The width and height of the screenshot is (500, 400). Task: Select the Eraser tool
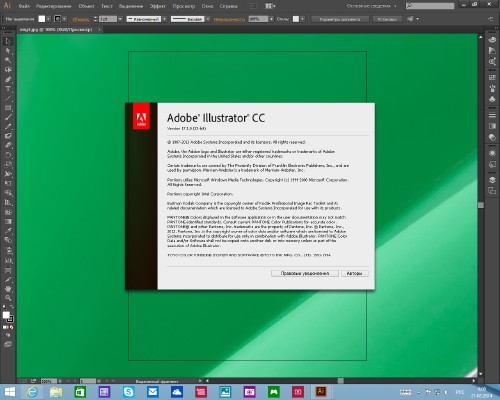8,145
